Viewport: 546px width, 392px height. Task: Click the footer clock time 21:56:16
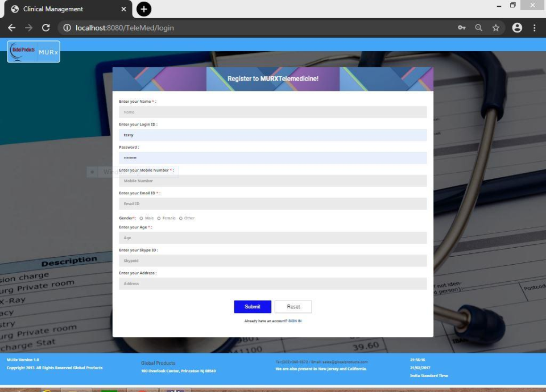coord(417,360)
